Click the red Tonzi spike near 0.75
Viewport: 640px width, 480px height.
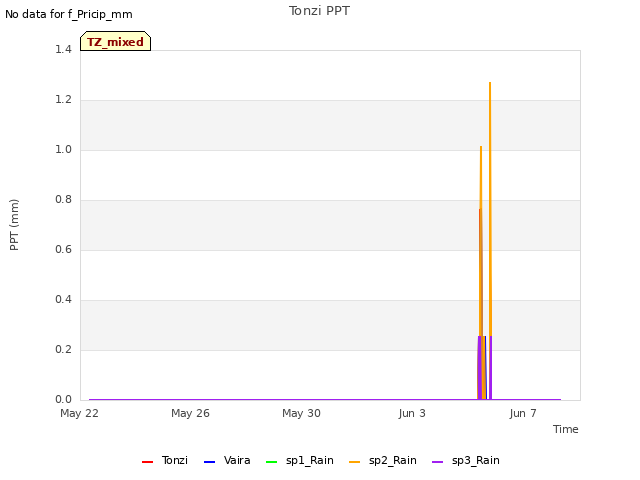480,210
